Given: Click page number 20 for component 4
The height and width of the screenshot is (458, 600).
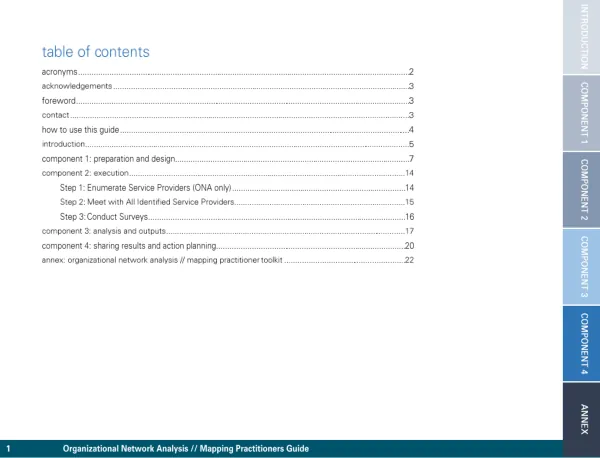Looking at the screenshot, I should click(409, 246).
